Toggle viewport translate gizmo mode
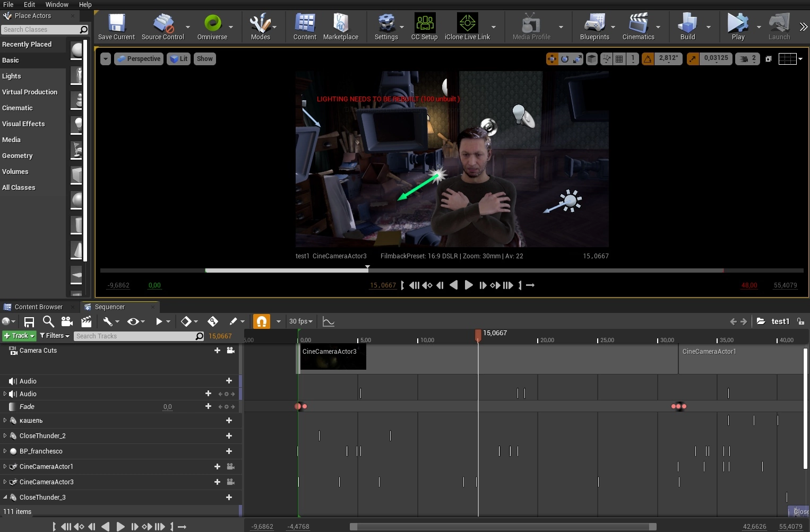810x532 pixels. [552, 59]
